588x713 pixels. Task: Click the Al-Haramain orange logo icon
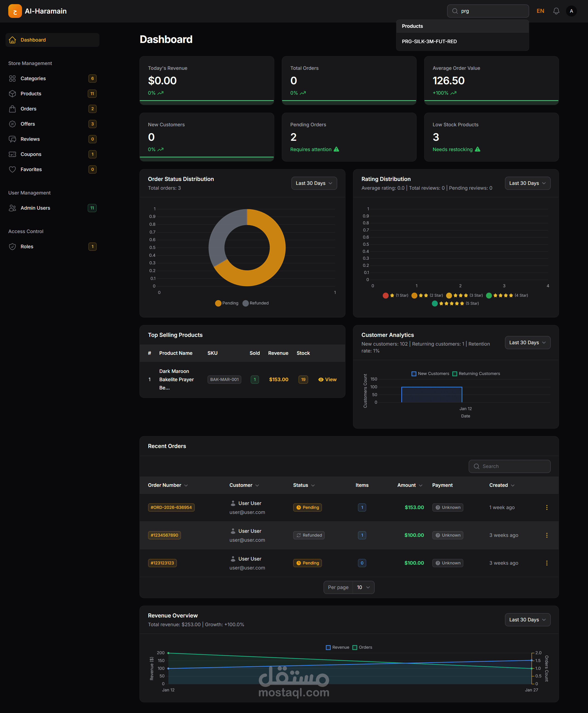(x=15, y=11)
